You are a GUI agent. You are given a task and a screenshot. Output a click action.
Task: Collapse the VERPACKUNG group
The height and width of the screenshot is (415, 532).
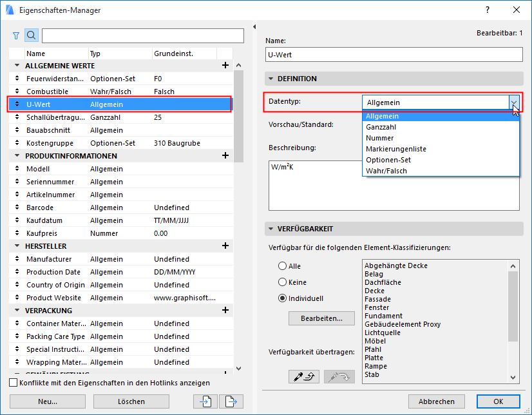17,311
